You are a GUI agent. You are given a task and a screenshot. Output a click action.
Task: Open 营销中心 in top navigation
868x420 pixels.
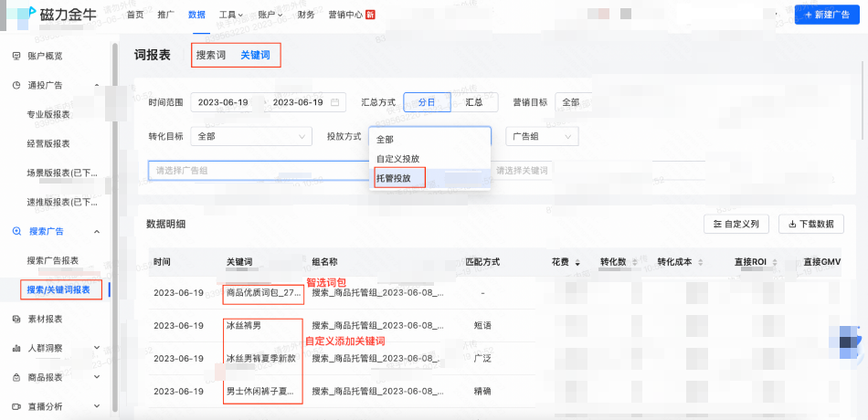pyautogui.click(x=345, y=15)
